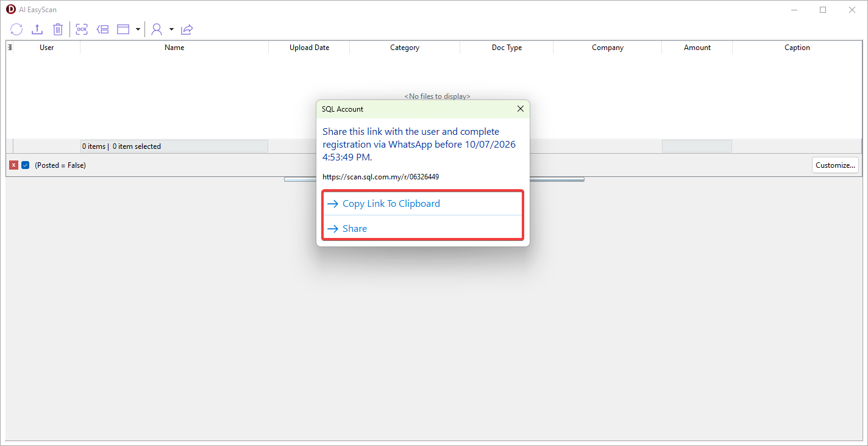Open the Customize... filter button
Image resolution: width=868 pixels, height=446 pixels.
click(x=835, y=165)
